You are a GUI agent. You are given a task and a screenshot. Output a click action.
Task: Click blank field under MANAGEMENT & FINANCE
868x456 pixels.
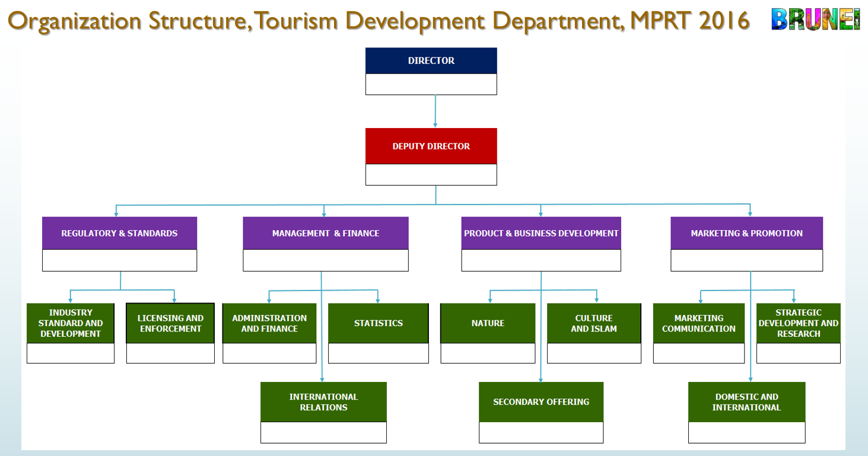point(326,260)
